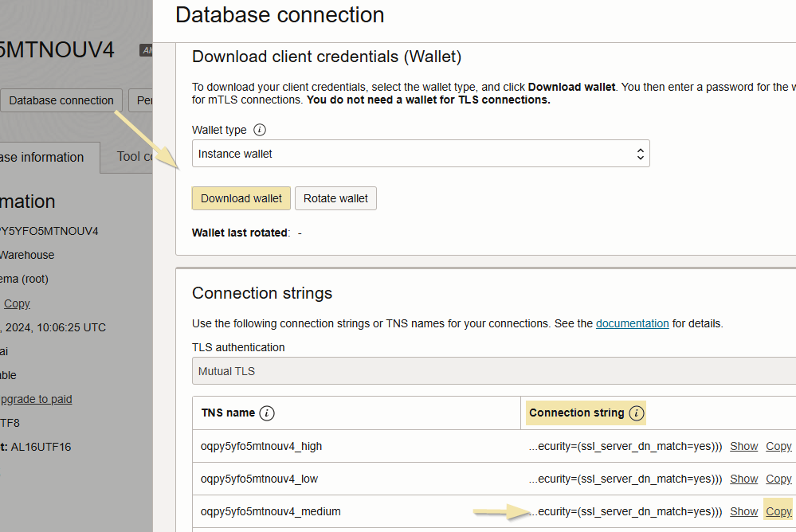
Task: Copy the database OCID using the Copy link
Action: 16,303
